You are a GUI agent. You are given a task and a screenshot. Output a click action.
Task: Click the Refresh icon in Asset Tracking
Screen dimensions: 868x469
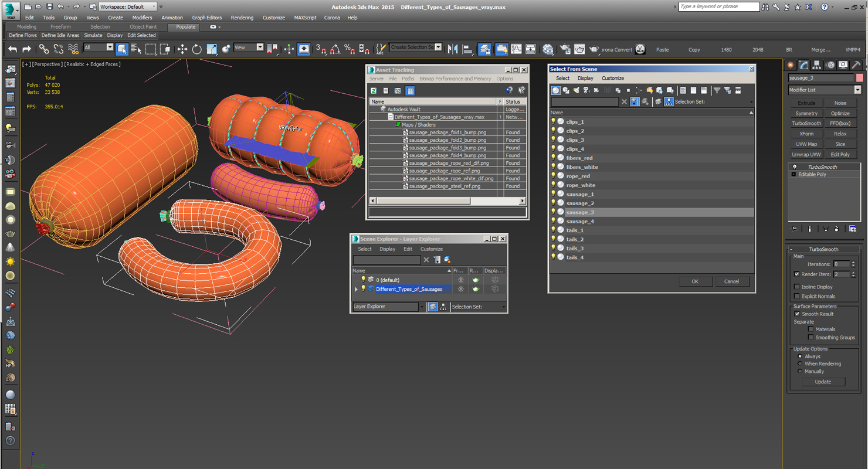click(374, 91)
